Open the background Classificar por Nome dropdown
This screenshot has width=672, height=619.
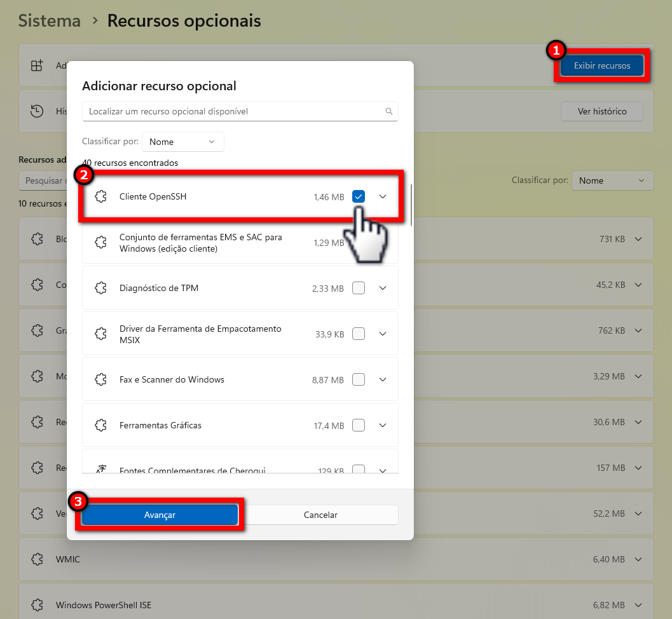point(612,180)
